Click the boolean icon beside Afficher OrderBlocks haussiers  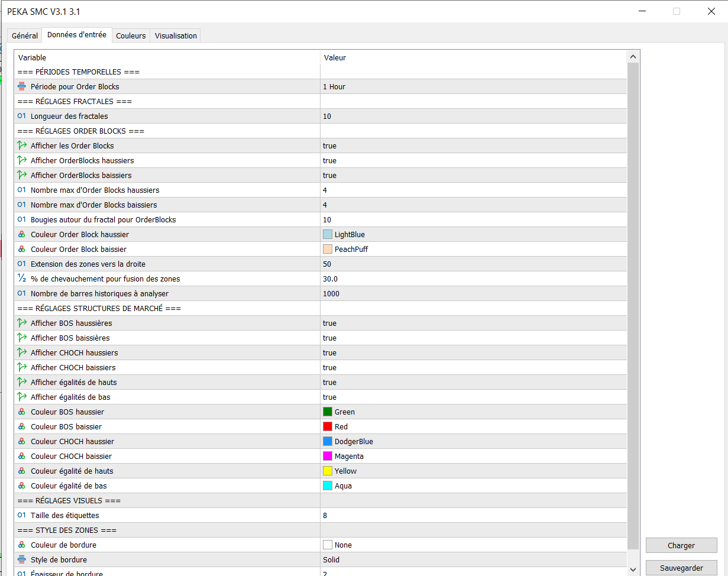pyautogui.click(x=22, y=160)
